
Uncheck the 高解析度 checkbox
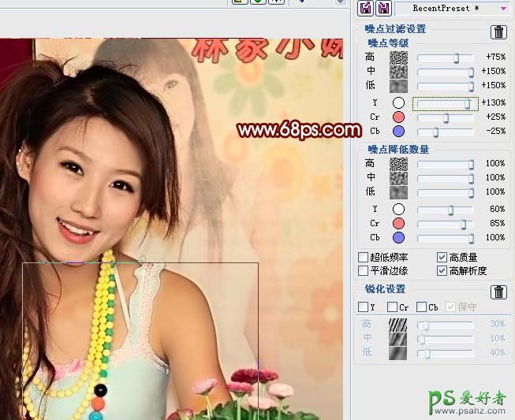(442, 271)
